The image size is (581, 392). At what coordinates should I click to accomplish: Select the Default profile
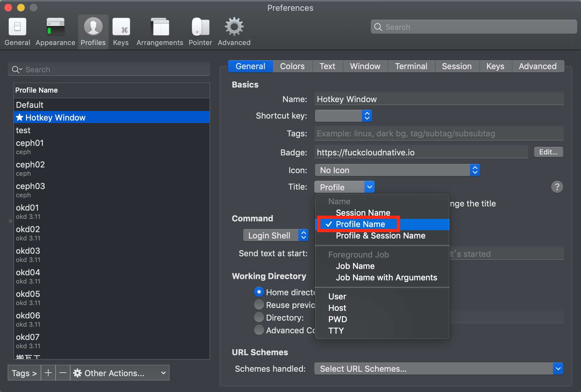coord(112,105)
